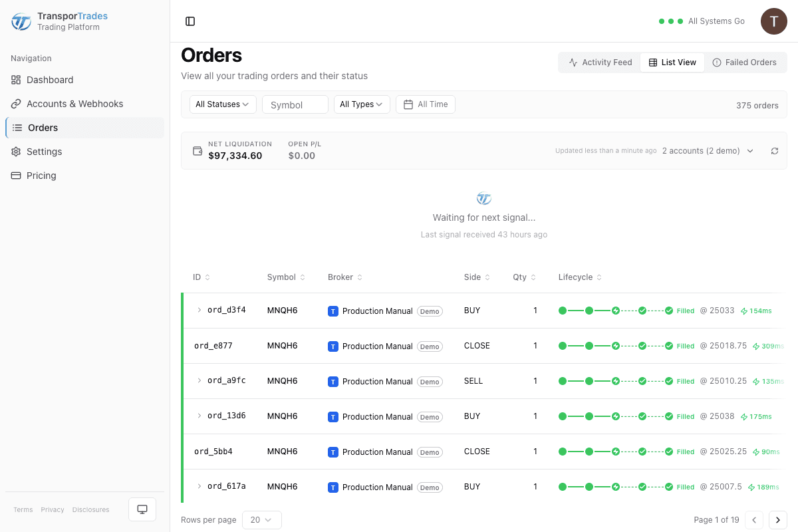Viewport: 798px width, 532px height.
Task: Click latency bolt icon for 175ms
Action: (x=744, y=417)
